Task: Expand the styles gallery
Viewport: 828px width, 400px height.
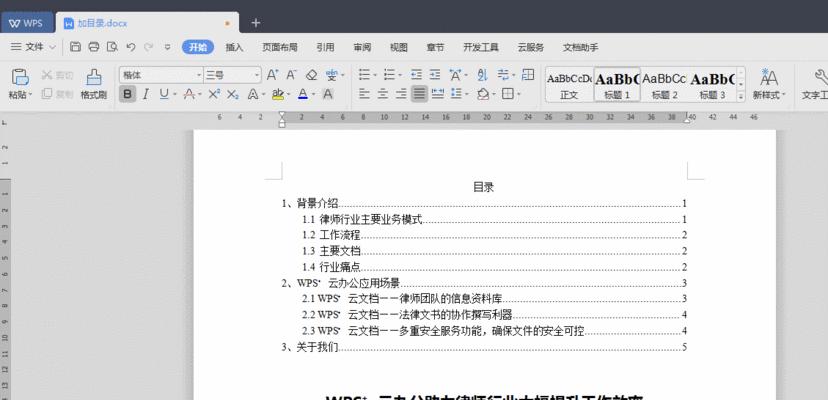Action: coord(741,97)
